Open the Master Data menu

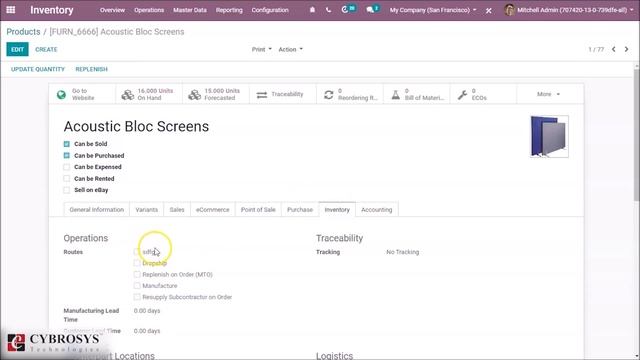coord(190,10)
